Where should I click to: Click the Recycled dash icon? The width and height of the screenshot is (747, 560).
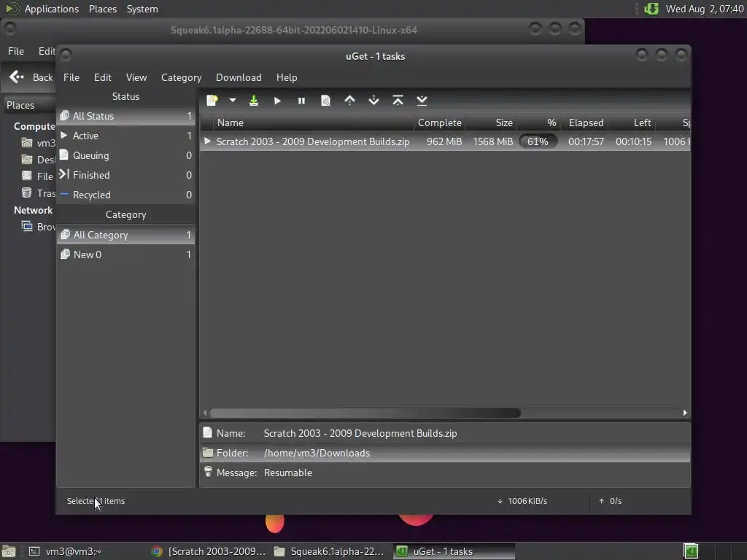pos(64,194)
